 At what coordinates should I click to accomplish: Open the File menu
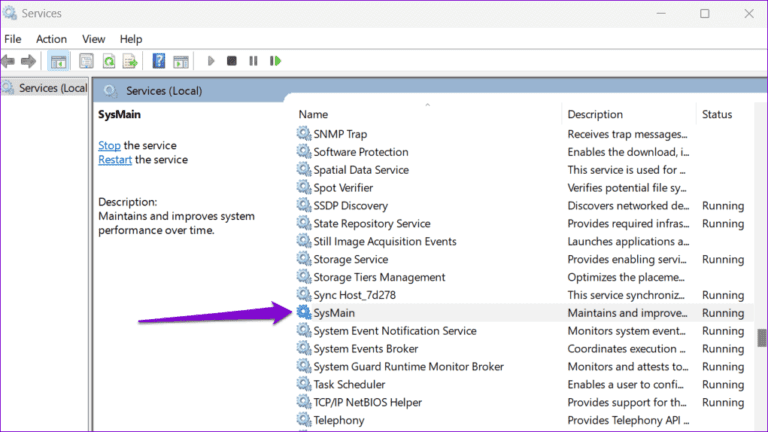pos(13,38)
